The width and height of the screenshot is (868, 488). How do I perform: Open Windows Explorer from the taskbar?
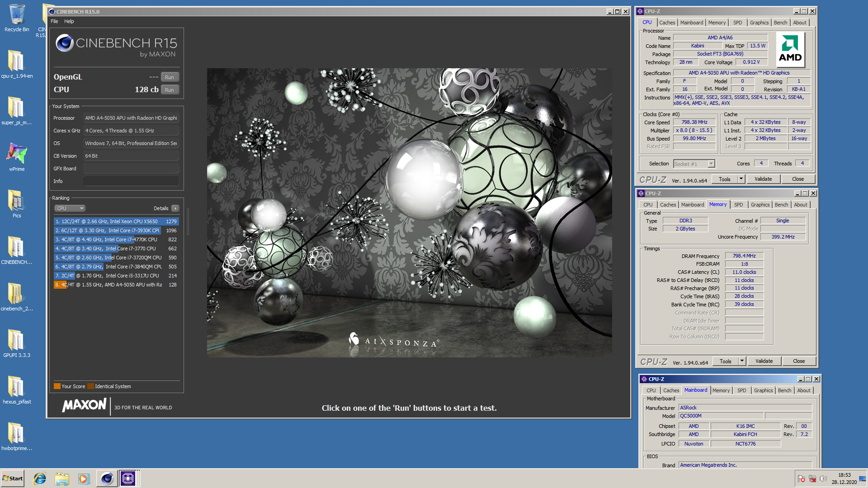(62, 479)
